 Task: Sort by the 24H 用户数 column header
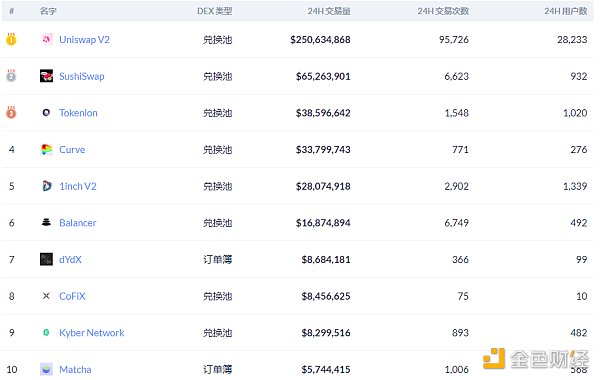point(566,11)
